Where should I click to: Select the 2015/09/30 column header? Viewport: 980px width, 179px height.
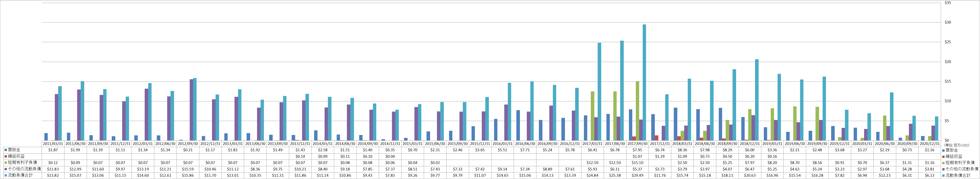tap(458, 144)
